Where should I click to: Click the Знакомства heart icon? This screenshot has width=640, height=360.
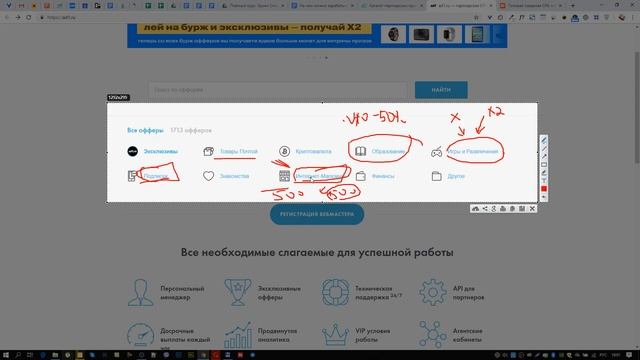209,176
